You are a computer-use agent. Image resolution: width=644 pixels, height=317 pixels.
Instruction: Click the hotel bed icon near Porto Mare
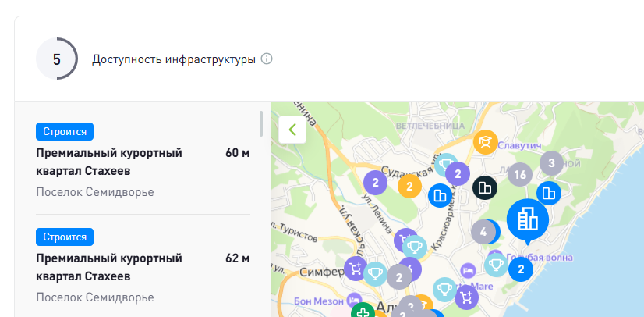click(469, 270)
